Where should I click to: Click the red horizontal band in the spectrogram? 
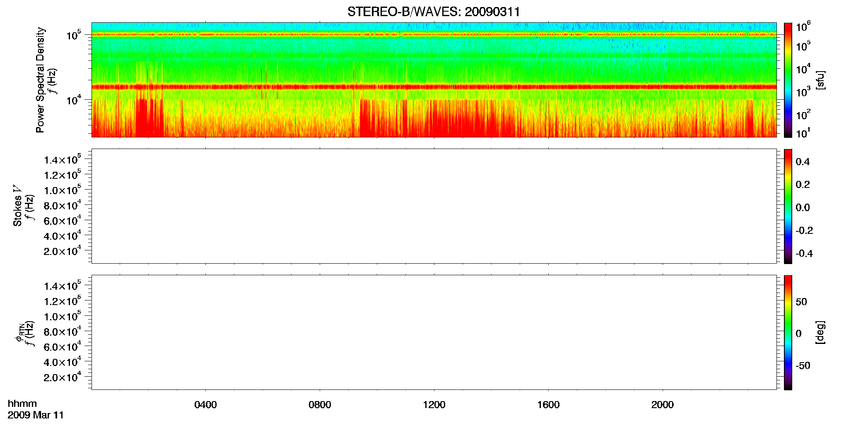point(434,87)
